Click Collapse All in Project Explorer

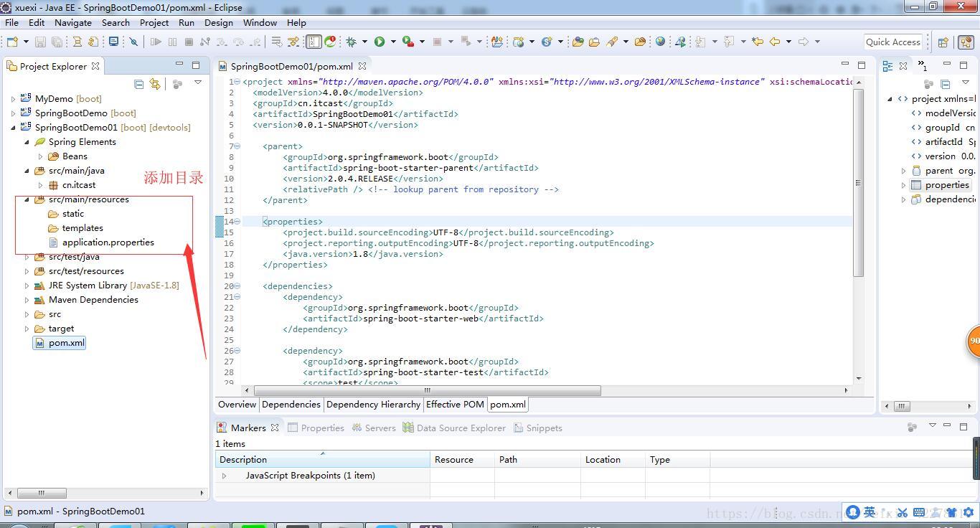point(139,84)
